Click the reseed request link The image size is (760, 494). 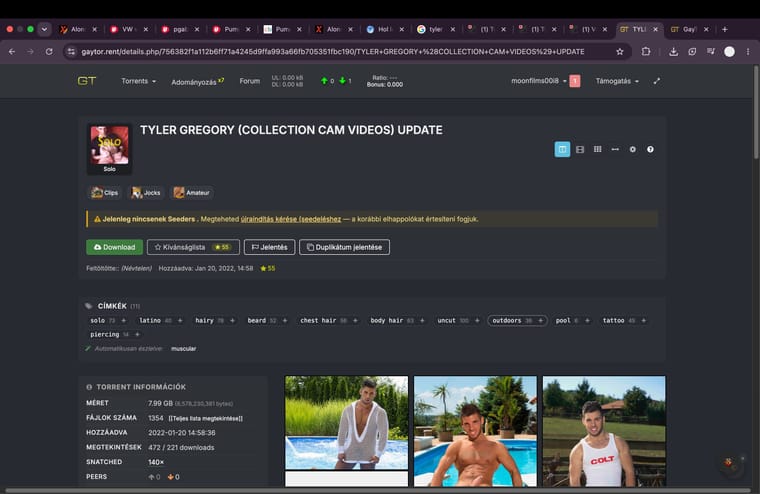(291, 219)
